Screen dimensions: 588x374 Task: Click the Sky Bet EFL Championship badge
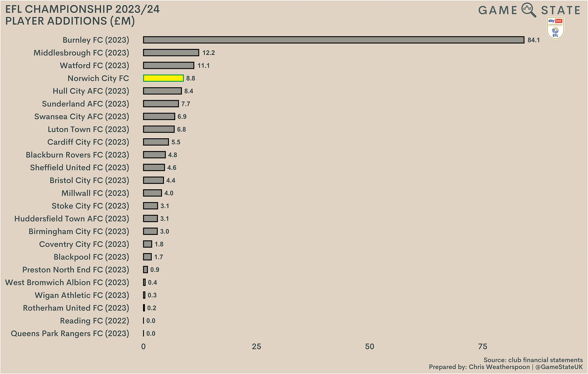[x=555, y=28]
